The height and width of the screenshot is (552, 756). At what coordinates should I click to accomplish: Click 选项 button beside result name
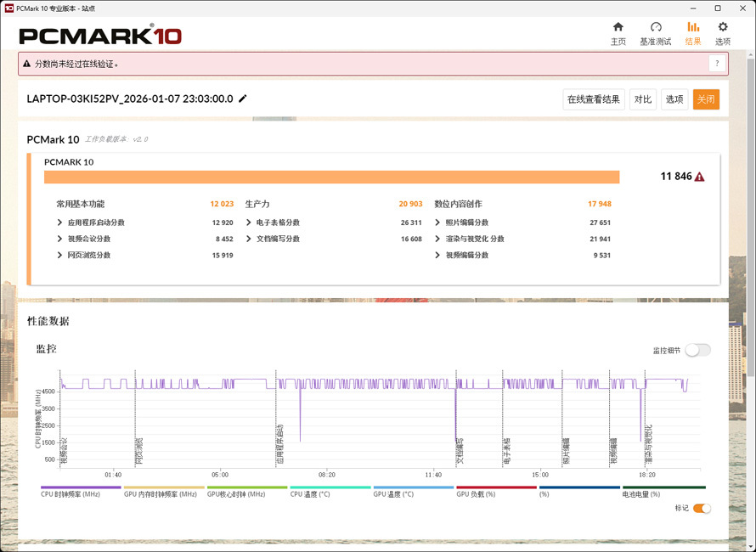coord(674,99)
